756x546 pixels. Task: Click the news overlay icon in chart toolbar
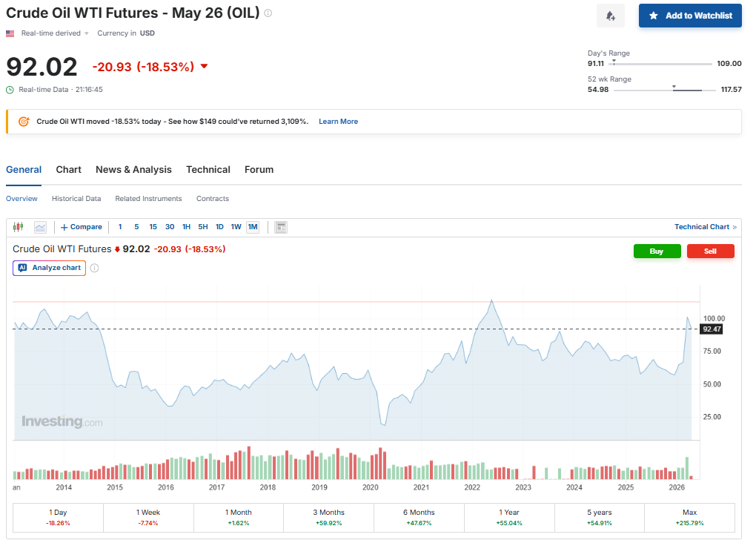(x=281, y=227)
